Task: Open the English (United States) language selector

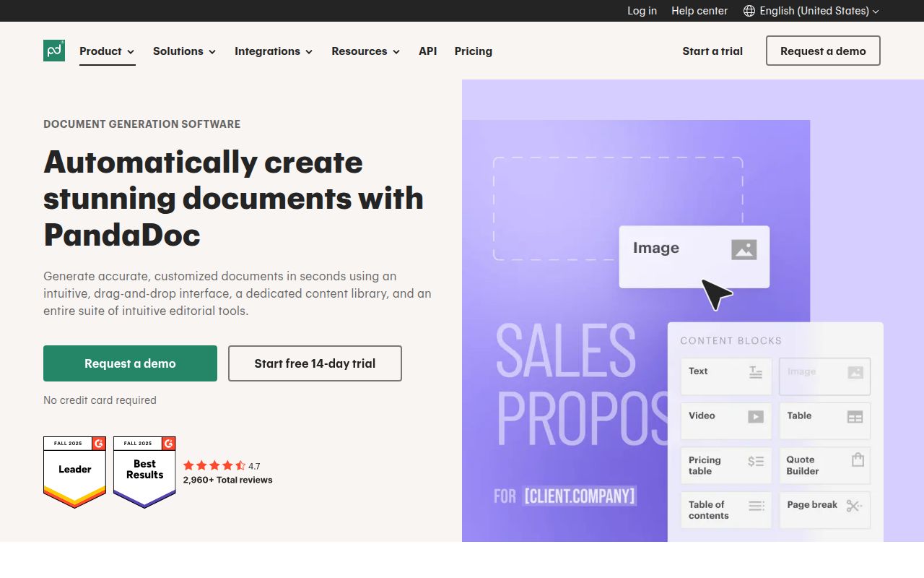Action: [811, 11]
